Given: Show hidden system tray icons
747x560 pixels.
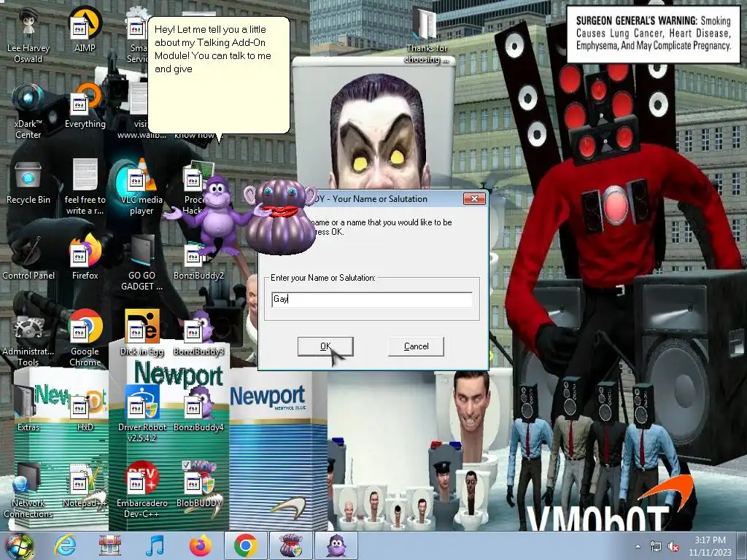Looking at the screenshot, I should tap(638, 546).
